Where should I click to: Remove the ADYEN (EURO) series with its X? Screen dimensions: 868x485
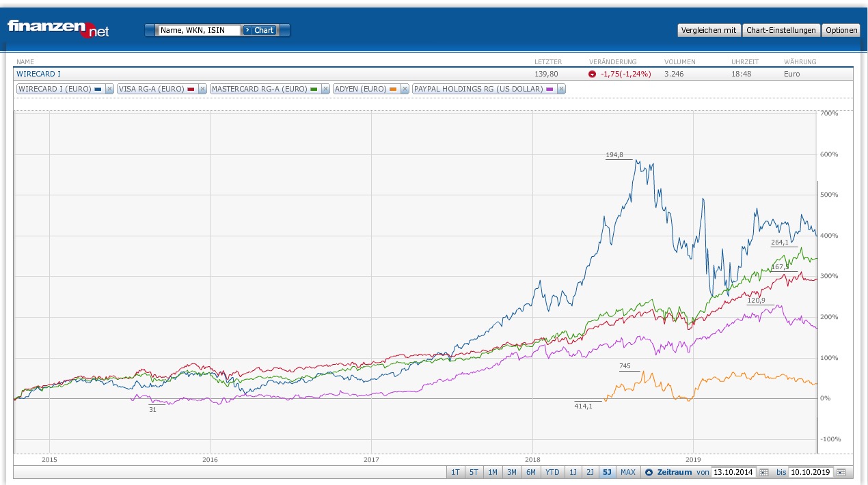405,89
